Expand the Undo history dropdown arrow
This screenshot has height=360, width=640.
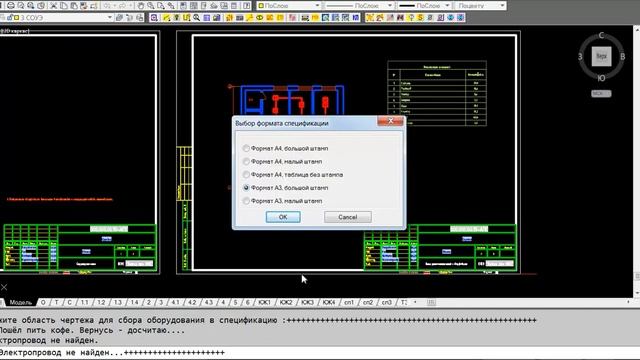115,6
